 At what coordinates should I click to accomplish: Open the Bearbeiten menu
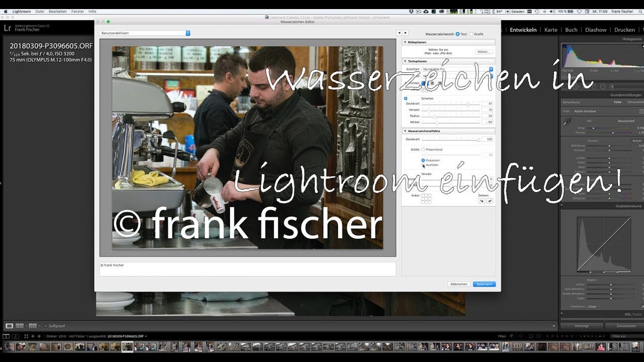click(57, 11)
